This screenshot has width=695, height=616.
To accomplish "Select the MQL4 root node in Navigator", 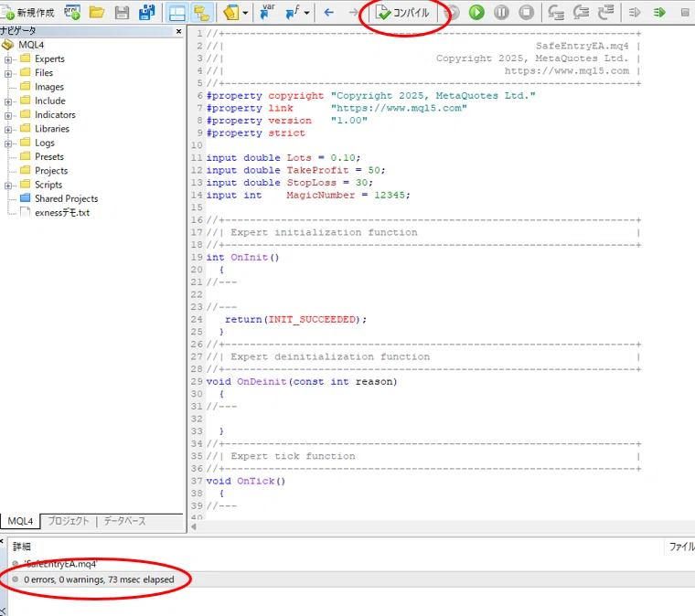I will tap(31, 45).
